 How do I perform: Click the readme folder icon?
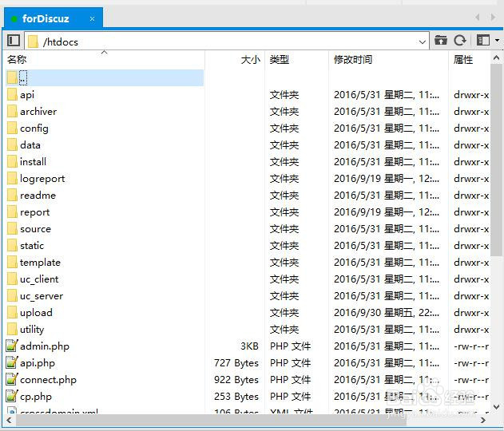[x=12, y=196]
